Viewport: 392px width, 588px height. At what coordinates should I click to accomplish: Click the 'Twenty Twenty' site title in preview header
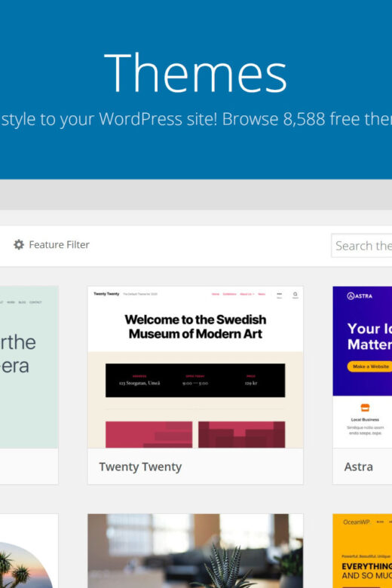coord(106,294)
